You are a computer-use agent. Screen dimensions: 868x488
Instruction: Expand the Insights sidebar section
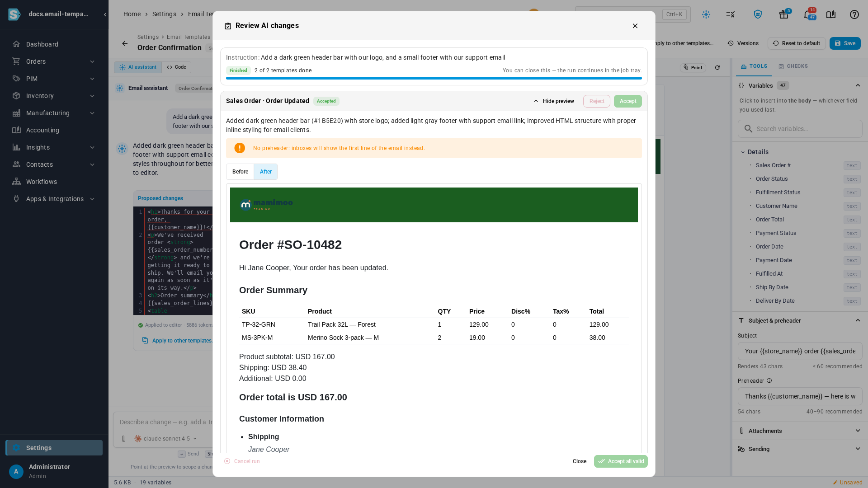coord(54,147)
